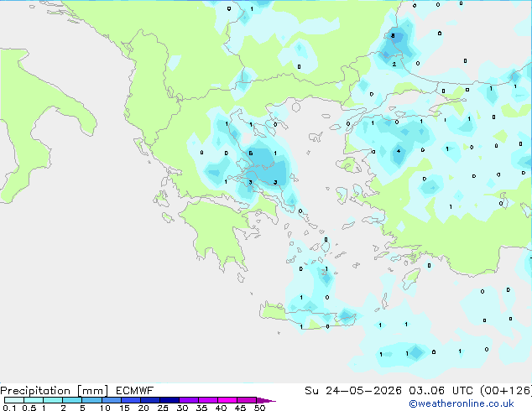Pick the 15–20 mm legend swatch
Image resolution: width=532 pixels, height=411 pixels.
pos(131,400)
